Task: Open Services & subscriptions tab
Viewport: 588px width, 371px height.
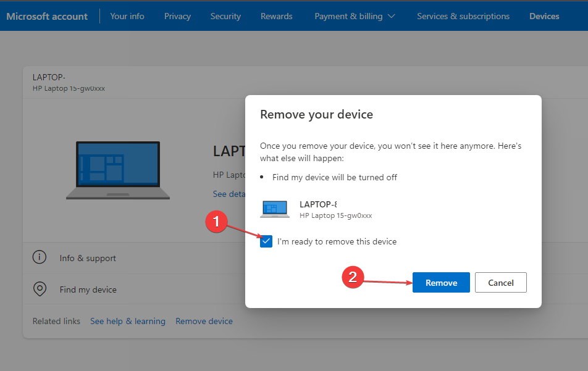Action: click(463, 16)
